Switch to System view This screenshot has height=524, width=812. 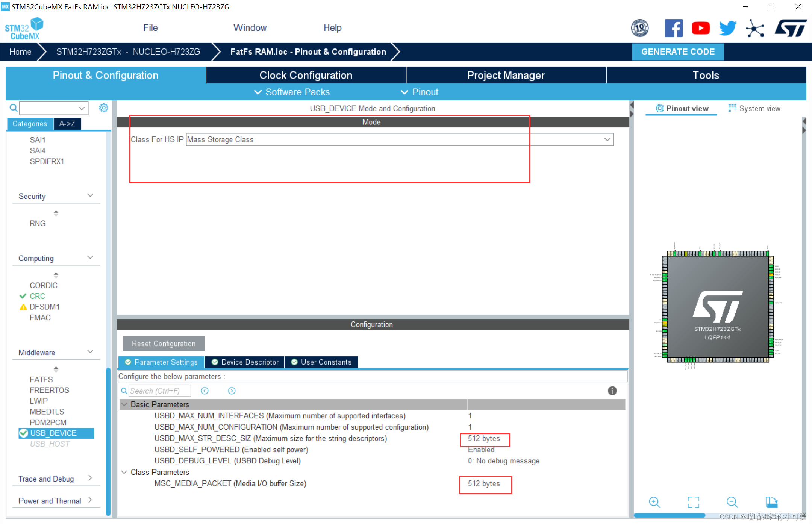tap(754, 108)
